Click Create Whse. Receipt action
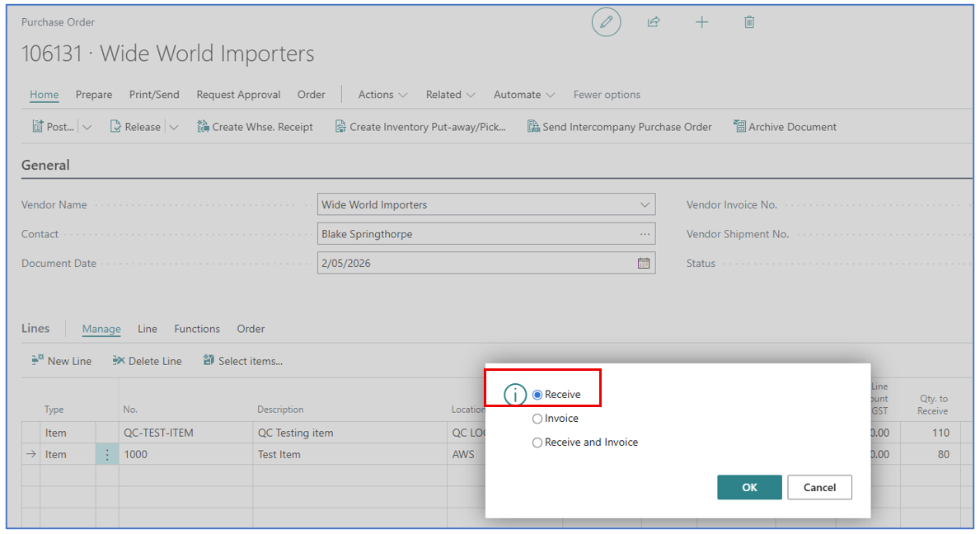 click(x=256, y=127)
